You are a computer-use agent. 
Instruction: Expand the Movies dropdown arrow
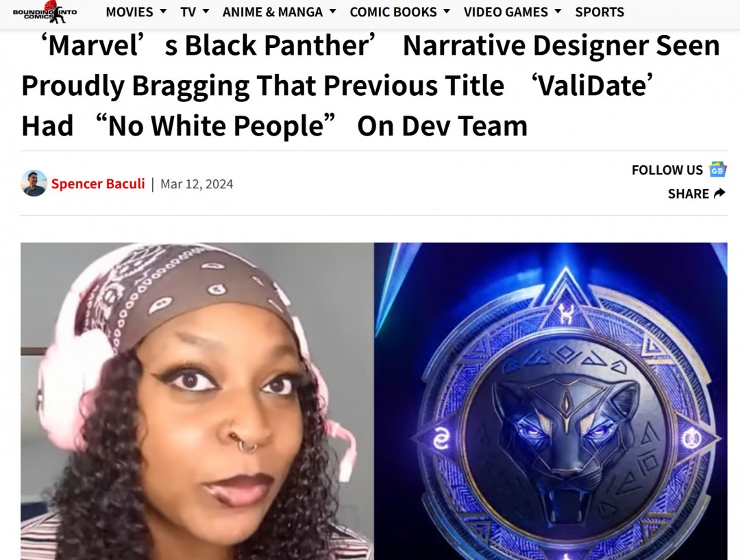pyautogui.click(x=163, y=11)
